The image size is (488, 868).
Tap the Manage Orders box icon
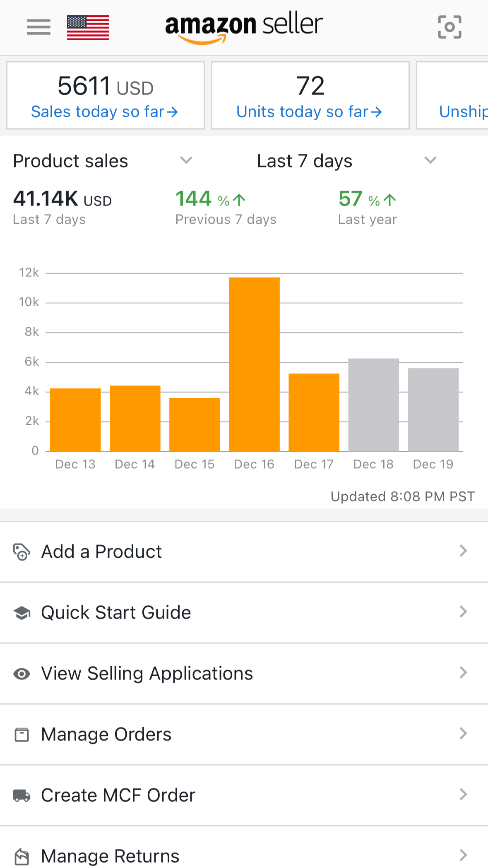22,735
